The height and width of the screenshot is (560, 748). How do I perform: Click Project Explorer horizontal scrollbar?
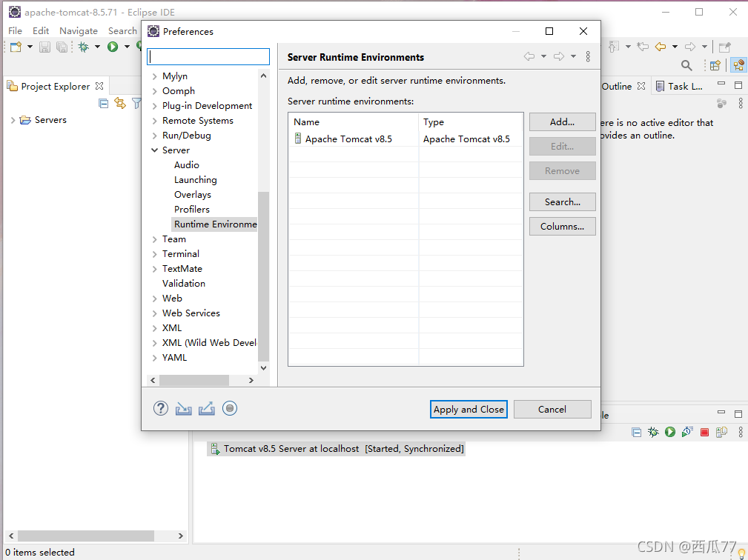click(x=86, y=536)
